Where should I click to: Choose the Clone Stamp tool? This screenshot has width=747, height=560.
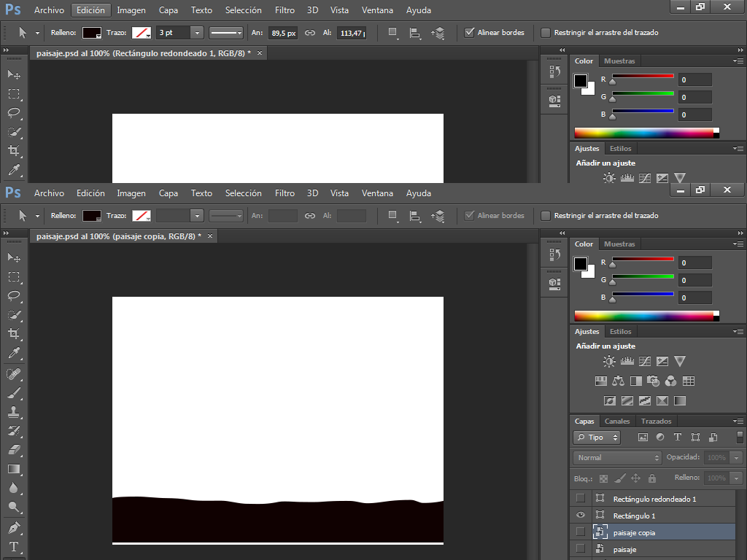pos(14,413)
